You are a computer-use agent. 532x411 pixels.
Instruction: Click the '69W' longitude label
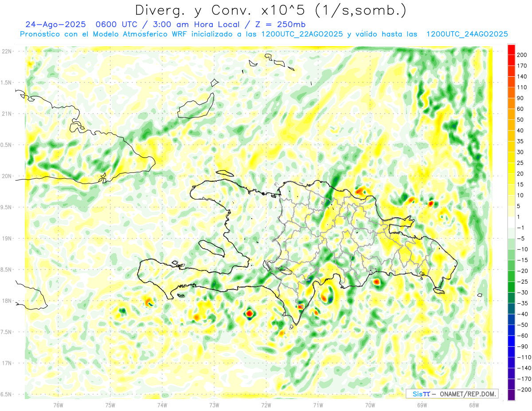[422, 405]
